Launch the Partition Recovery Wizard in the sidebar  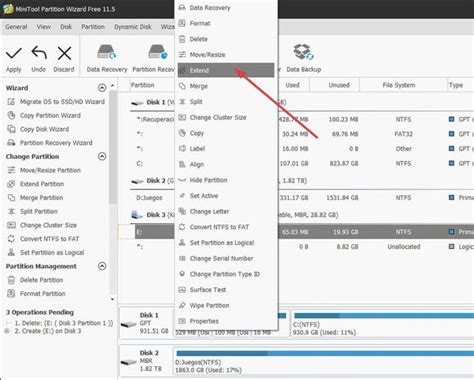pyautogui.click(x=50, y=143)
